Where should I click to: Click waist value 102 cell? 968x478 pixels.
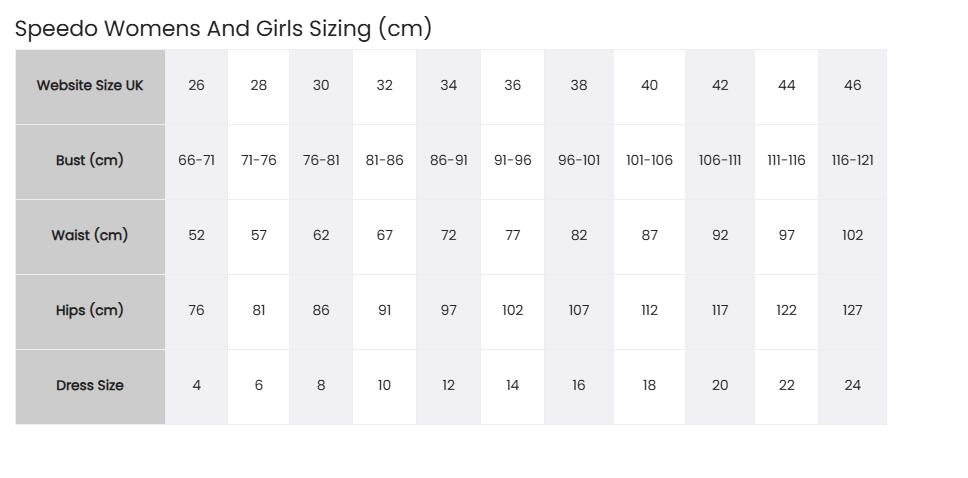[853, 237]
